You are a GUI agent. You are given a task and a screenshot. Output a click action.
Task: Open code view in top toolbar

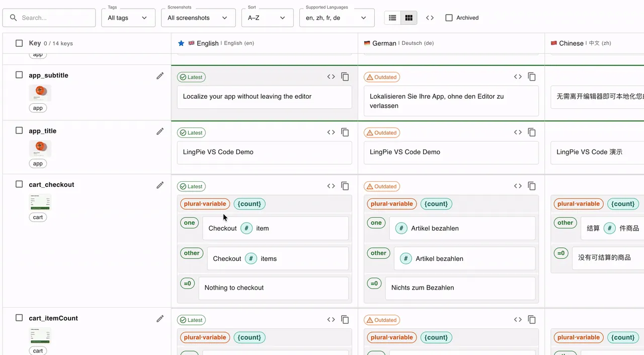click(x=430, y=18)
